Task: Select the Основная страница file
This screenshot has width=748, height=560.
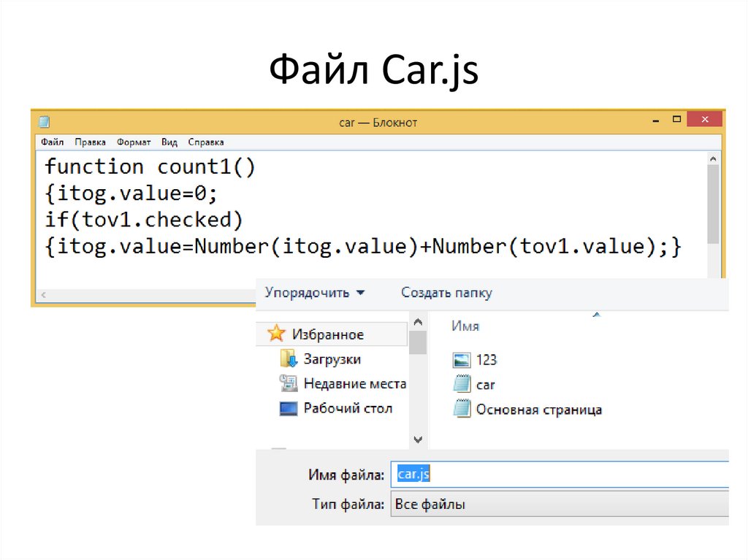Action: coord(539,410)
